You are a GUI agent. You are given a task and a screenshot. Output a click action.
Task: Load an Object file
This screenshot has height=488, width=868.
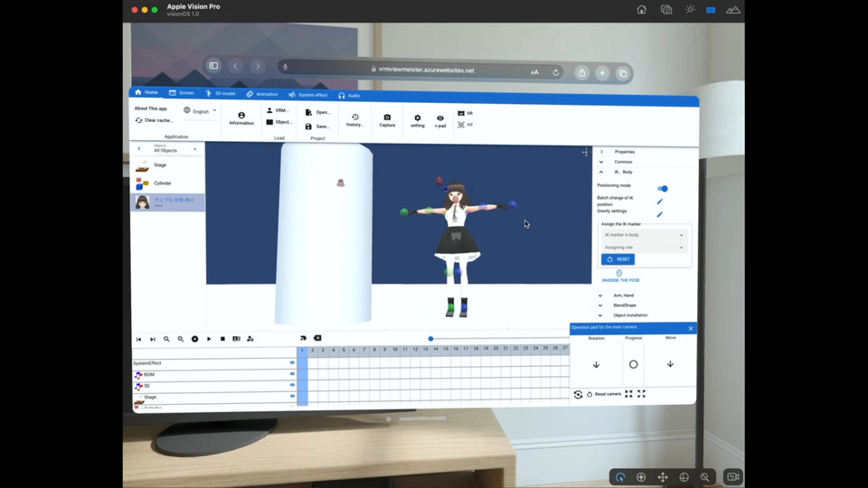[x=279, y=122]
